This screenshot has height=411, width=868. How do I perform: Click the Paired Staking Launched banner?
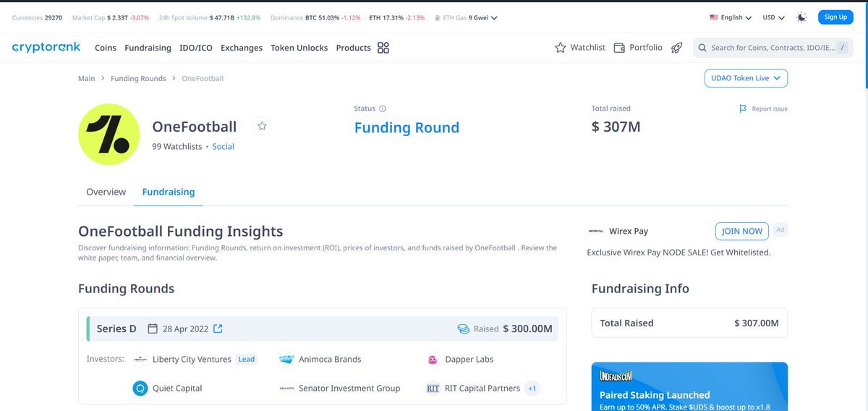tap(689, 386)
